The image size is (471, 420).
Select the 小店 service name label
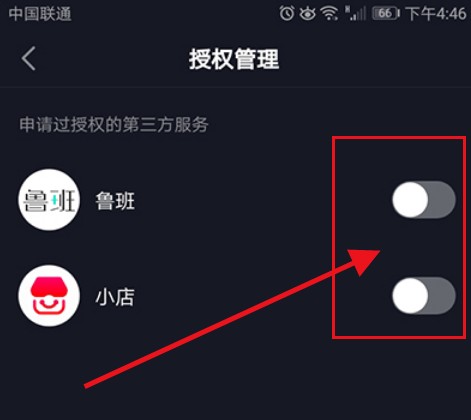pyautogui.click(x=115, y=297)
